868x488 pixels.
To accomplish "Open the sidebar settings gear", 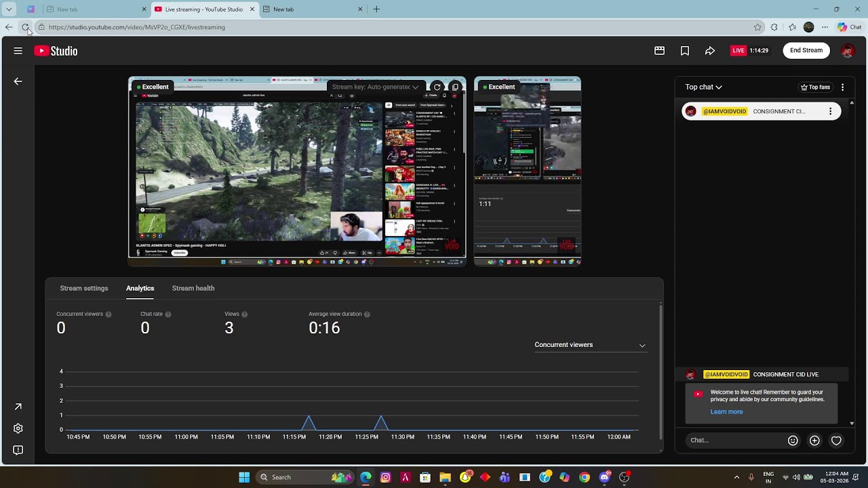I will [x=18, y=428].
